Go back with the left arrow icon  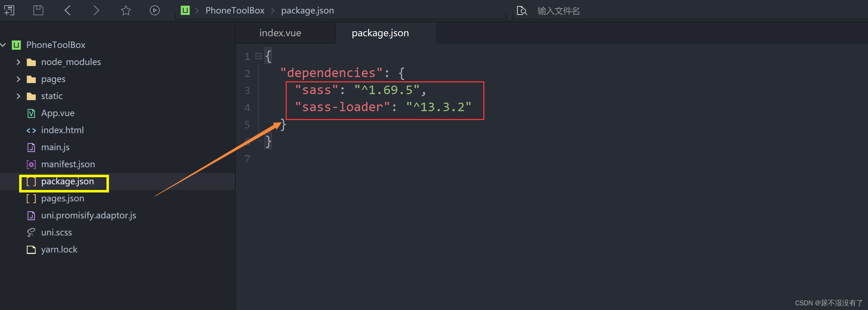67,10
